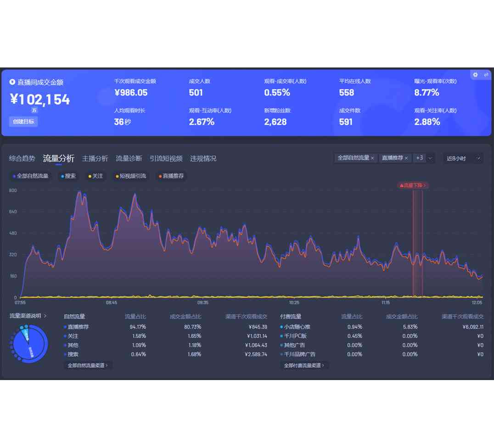Switch to the 综合趋势 tab

pos(22,158)
